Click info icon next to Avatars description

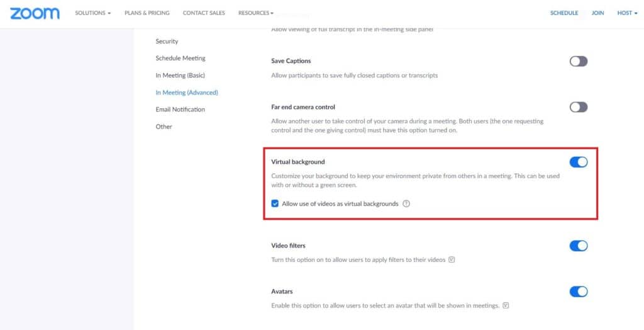click(506, 305)
